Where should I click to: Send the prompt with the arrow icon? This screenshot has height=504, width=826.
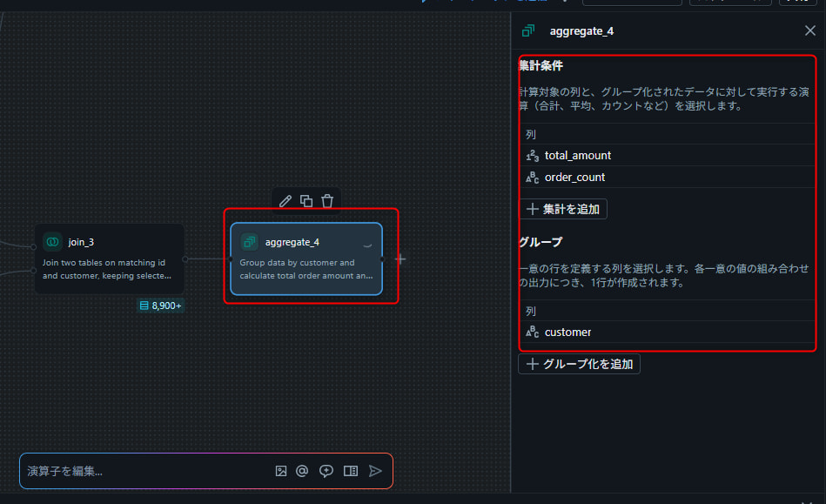[x=375, y=471]
